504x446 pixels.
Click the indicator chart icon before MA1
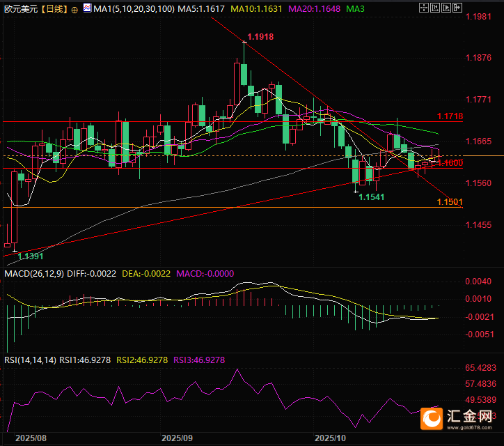tap(87, 8)
